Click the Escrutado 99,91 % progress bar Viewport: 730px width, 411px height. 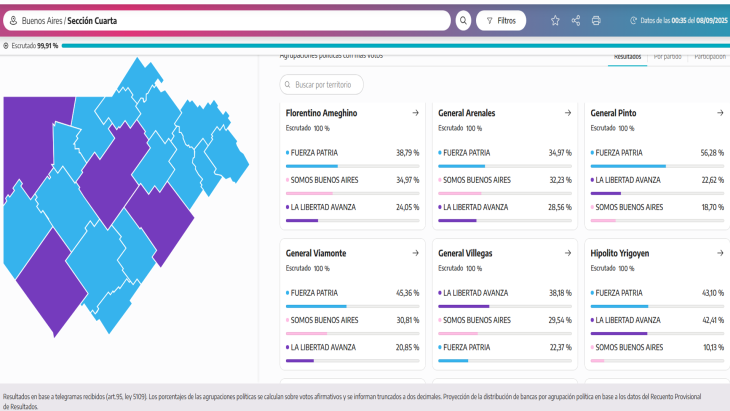click(396, 46)
